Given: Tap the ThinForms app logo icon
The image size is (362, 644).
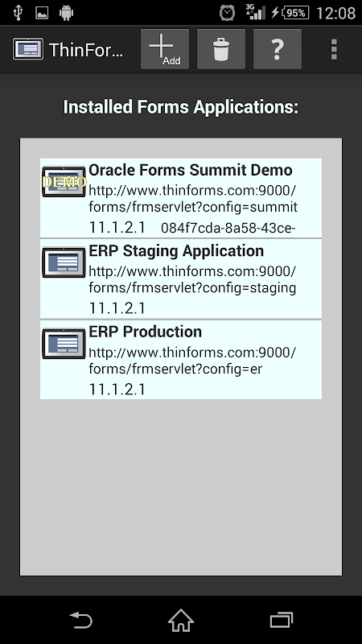Looking at the screenshot, I should (28, 49).
